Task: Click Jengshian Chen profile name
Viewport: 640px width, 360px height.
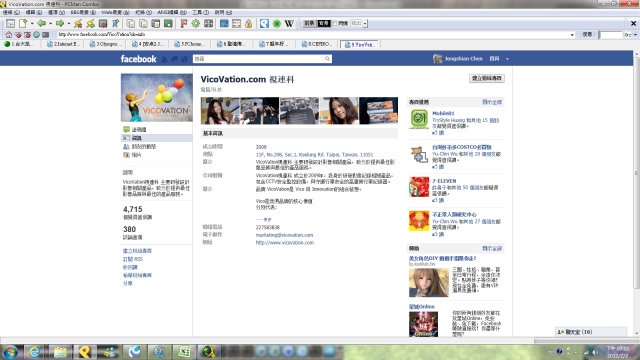Action: 463,59
